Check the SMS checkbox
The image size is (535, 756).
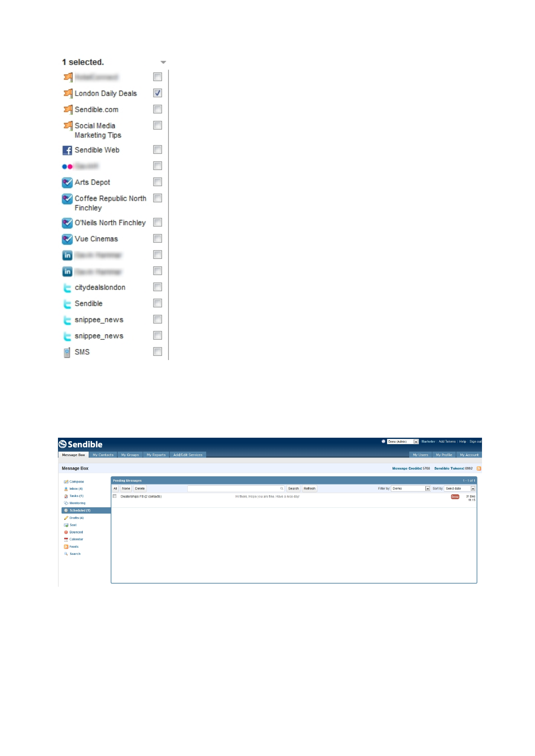158,352
